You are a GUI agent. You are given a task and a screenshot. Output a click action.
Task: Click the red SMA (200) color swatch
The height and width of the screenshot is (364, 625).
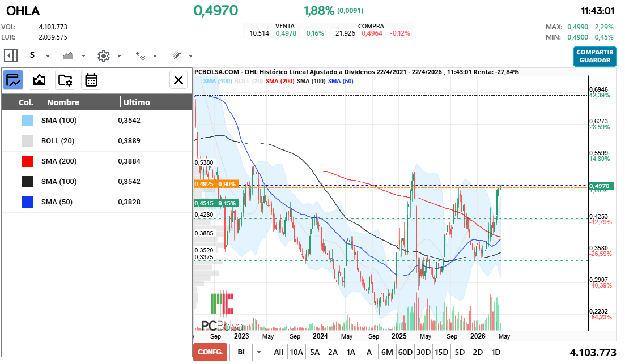[x=27, y=161]
